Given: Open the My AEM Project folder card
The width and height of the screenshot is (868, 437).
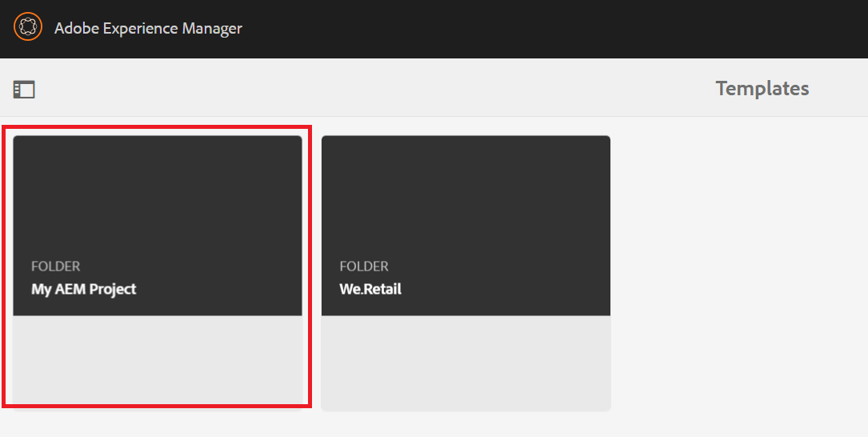Looking at the screenshot, I should coord(158,273).
